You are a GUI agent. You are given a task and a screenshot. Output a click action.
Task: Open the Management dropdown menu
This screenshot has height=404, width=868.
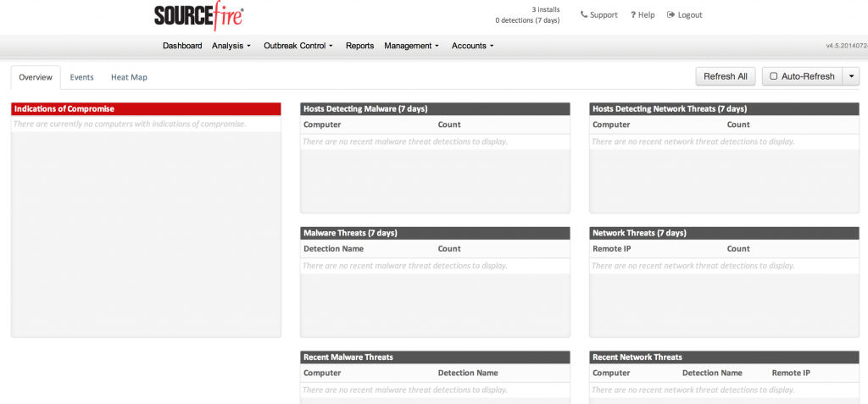(411, 46)
